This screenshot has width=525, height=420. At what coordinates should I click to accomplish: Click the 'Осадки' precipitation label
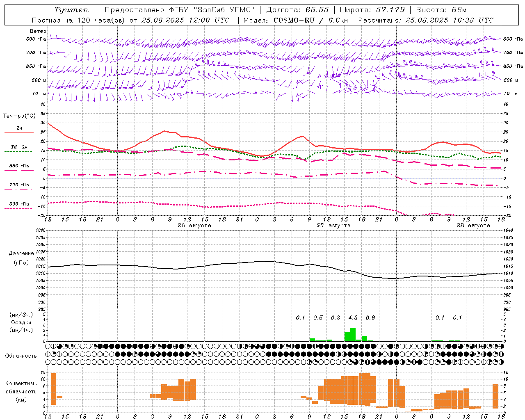(x=21, y=322)
